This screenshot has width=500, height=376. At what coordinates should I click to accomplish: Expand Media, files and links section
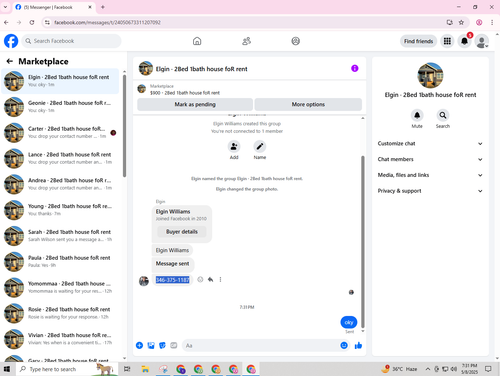pyautogui.click(x=430, y=175)
